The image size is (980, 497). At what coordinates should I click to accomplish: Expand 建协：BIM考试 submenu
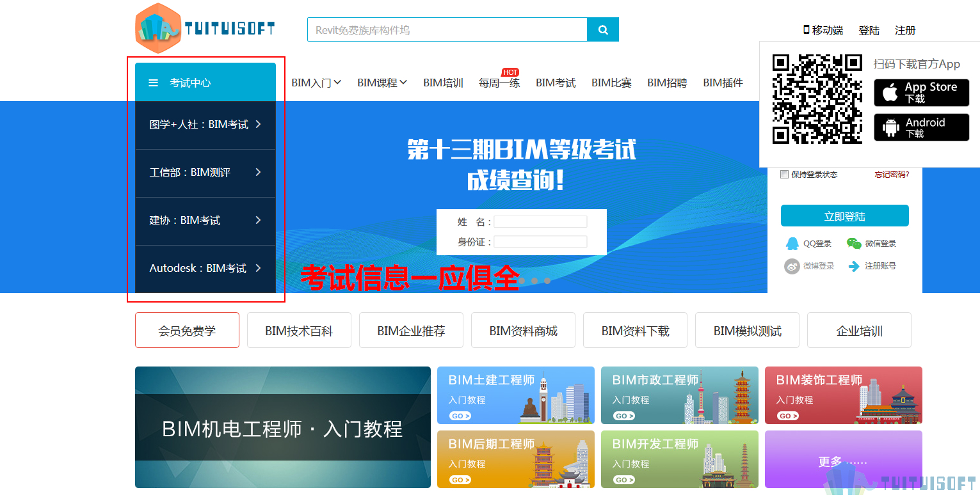click(205, 221)
